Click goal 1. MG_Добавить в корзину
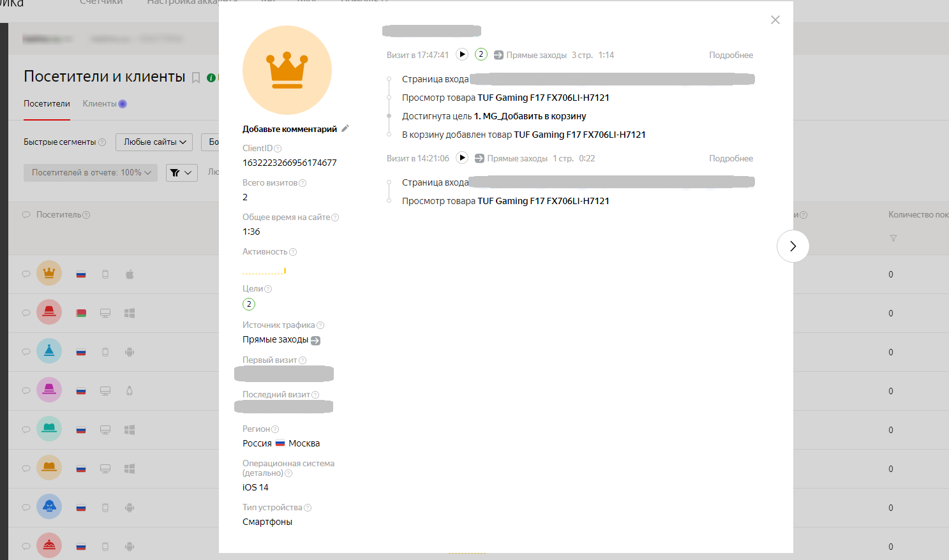The image size is (949, 560). click(530, 116)
